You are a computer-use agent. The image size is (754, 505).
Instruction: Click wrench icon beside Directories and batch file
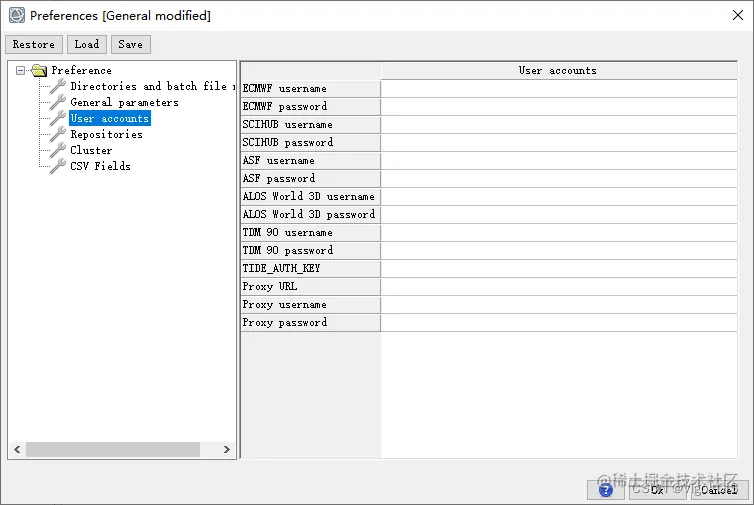click(x=58, y=86)
